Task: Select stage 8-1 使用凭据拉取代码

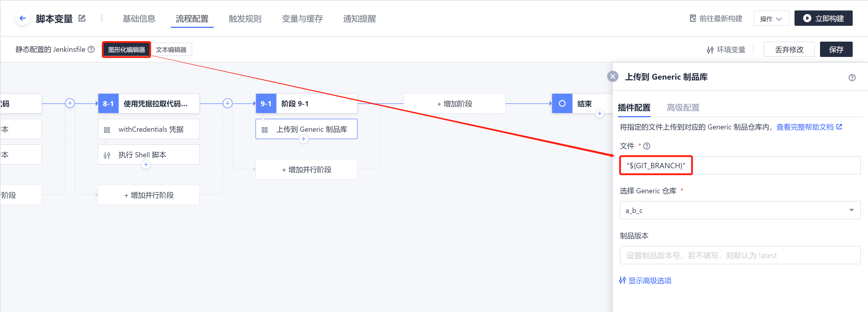Action: 149,103
